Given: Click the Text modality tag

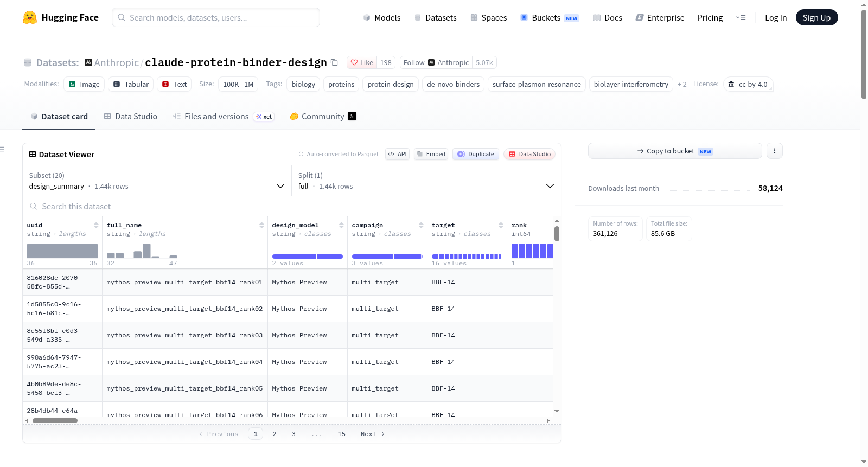Looking at the screenshot, I should (x=174, y=84).
